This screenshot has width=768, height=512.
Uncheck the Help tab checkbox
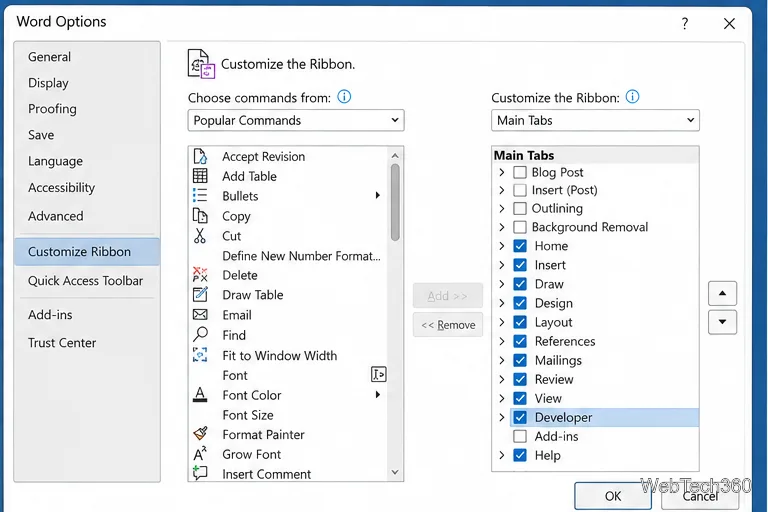pos(520,455)
